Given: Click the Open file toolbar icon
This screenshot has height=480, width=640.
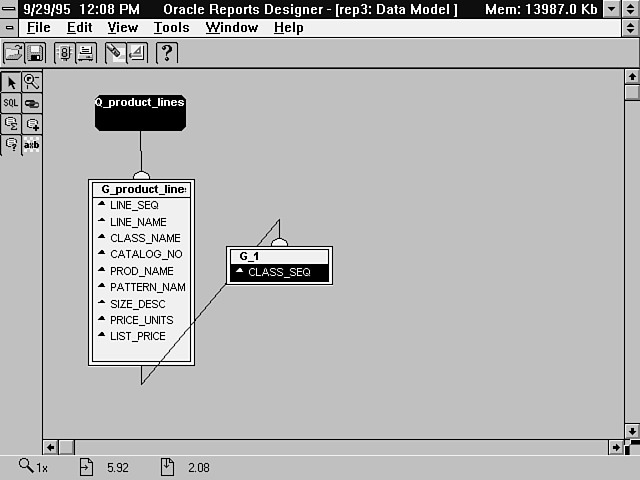Looking at the screenshot, I should pos(14,53).
